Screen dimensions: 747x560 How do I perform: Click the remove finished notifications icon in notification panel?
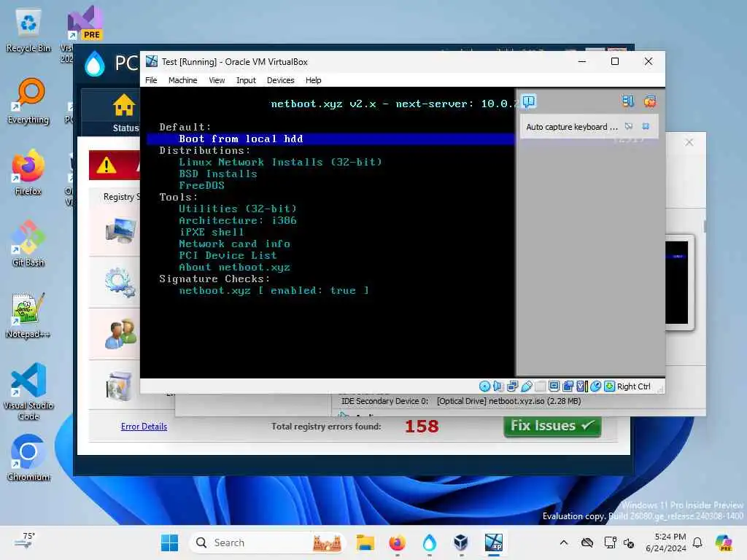[650, 101]
